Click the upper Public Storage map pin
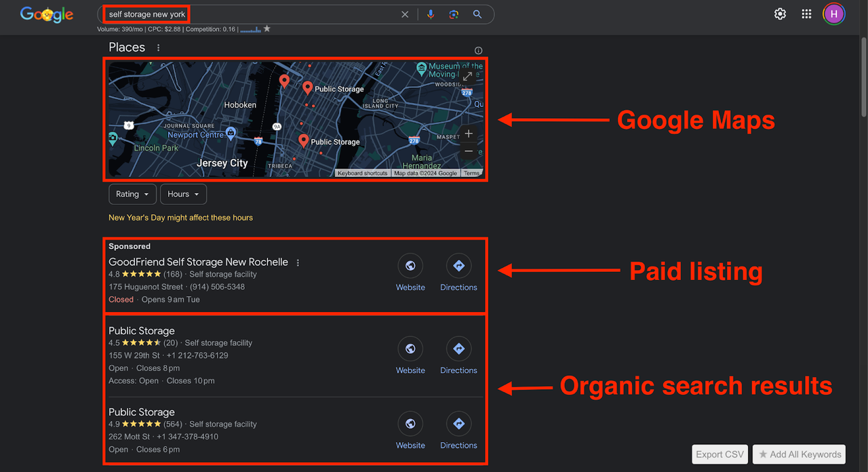Screen dimensions: 868x472 click(307, 88)
